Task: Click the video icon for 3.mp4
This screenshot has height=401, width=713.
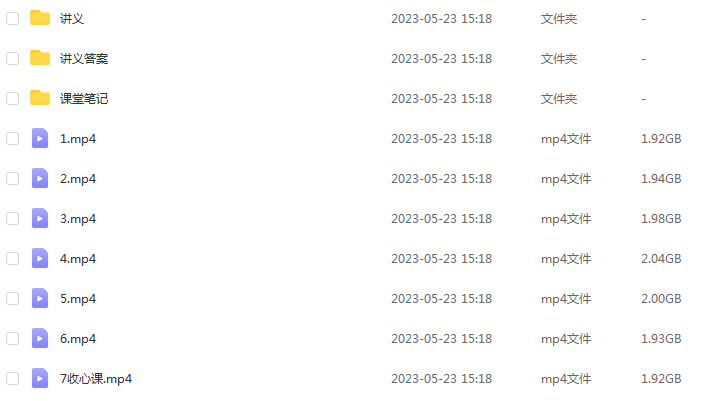Action: 40,218
